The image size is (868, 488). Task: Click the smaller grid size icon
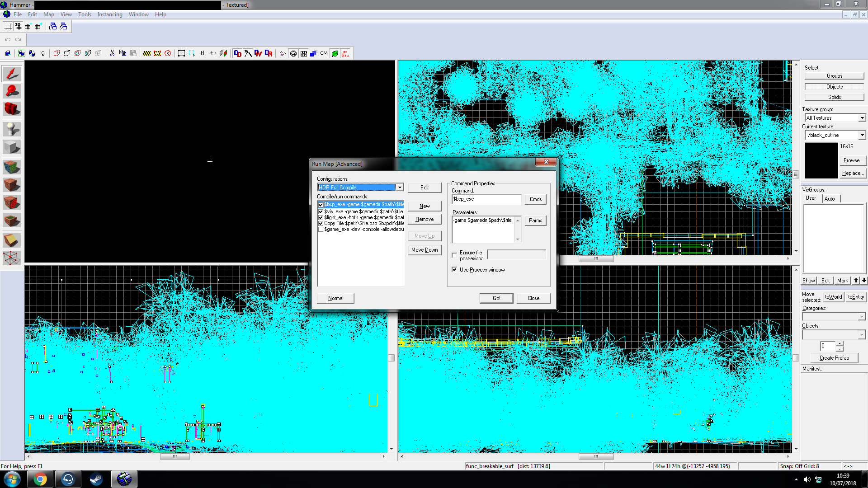[28, 26]
